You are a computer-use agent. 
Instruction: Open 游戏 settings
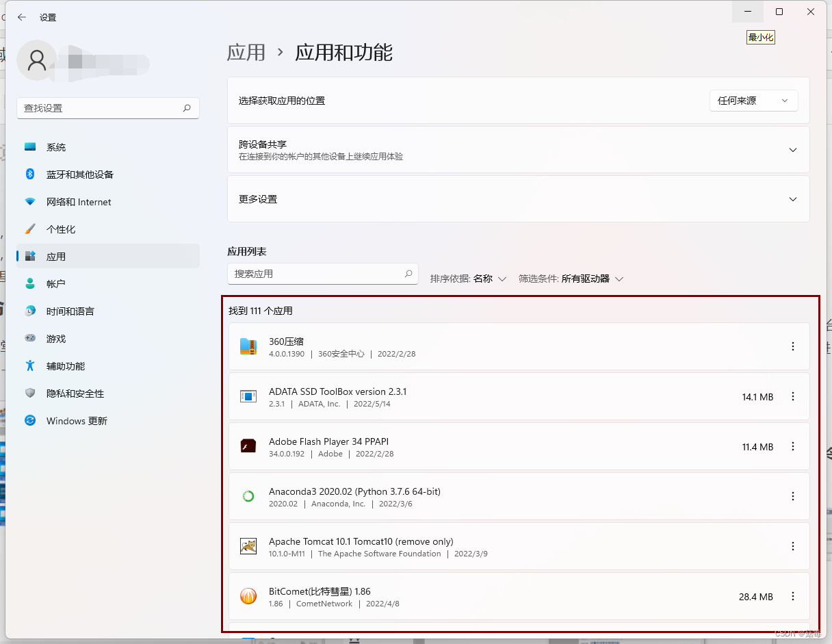tap(108, 339)
